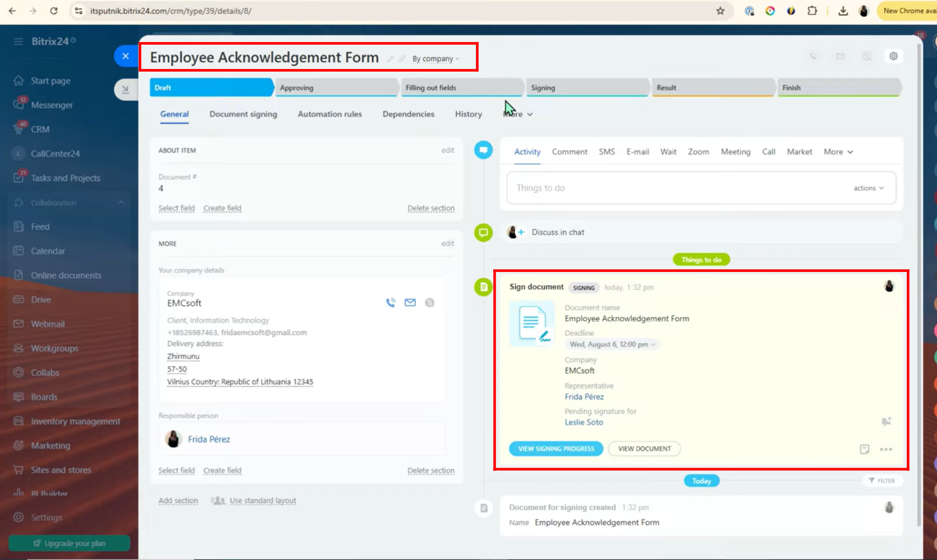The image size is (937, 560).
Task: Open Drive in sidebar
Action: pos(40,300)
